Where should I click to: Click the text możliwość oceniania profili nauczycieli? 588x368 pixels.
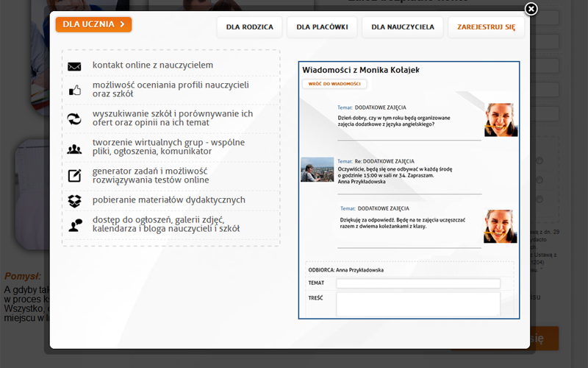click(x=171, y=85)
